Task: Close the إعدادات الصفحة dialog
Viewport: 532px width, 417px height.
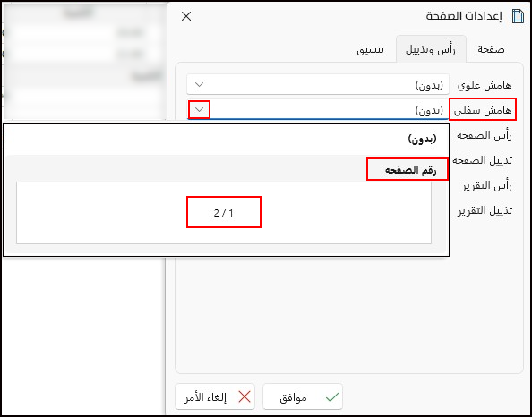Action: click(x=186, y=16)
